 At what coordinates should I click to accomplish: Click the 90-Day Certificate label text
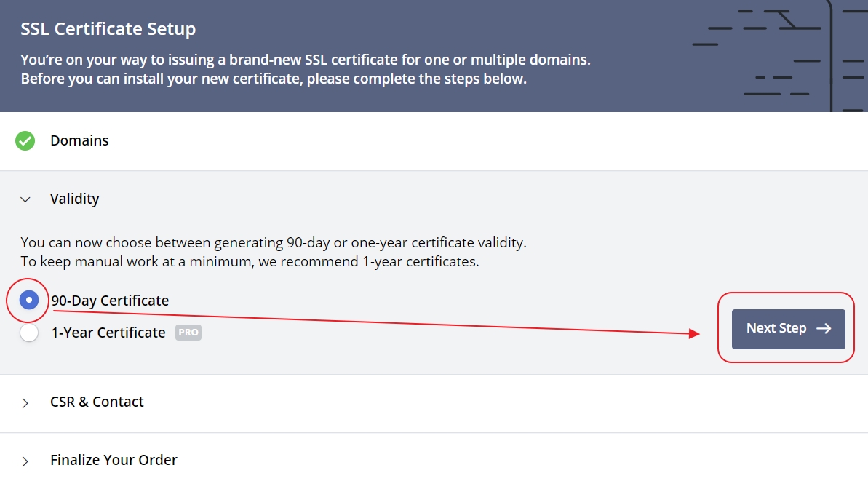110,301
